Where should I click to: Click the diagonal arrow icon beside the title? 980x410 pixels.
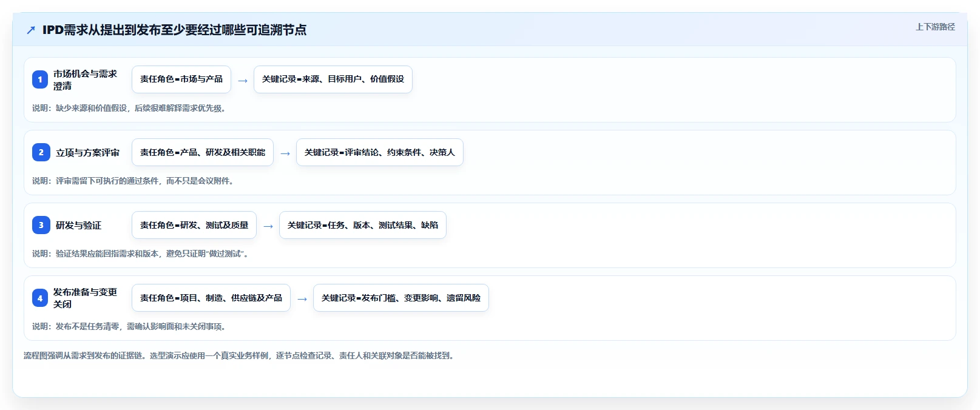(x=31, y=30)
